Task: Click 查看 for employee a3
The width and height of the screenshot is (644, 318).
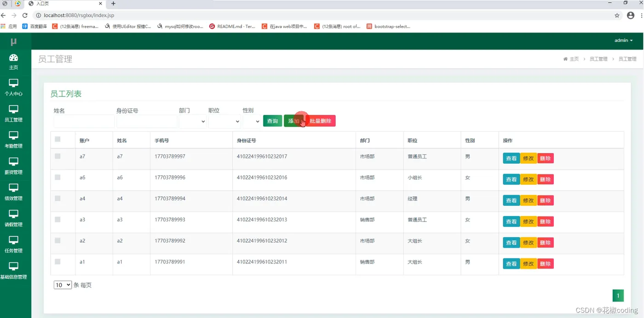Action: 512,221
